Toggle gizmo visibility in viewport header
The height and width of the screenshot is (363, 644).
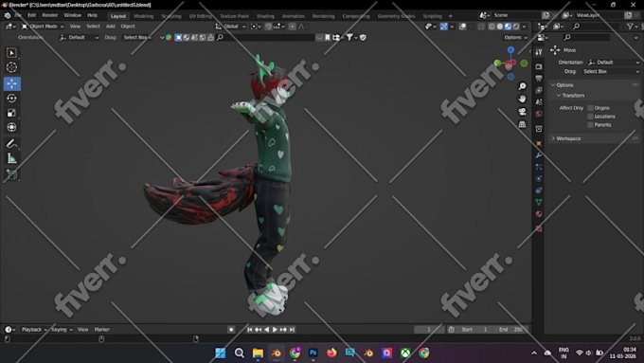444,27
